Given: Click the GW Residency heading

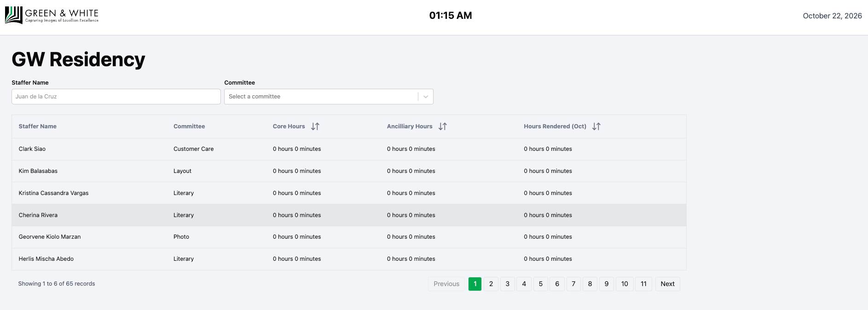Looking at the screenshot, I should point(78,59).
